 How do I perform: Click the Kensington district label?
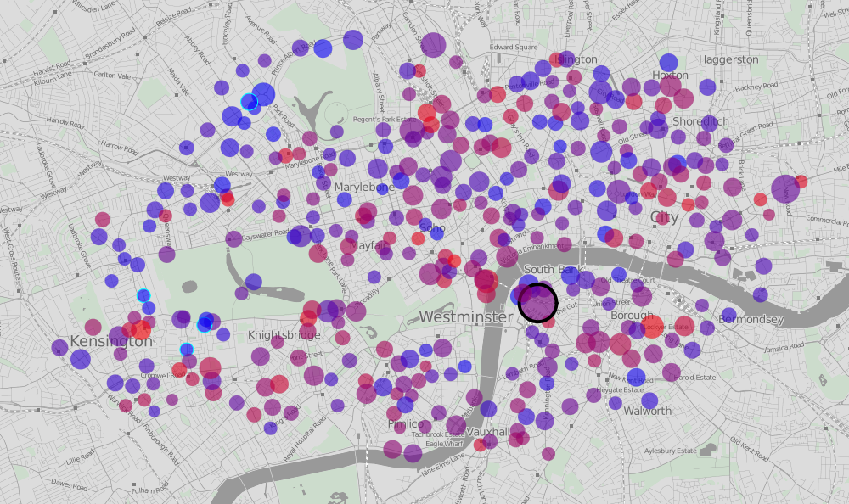tap(111, 341)
